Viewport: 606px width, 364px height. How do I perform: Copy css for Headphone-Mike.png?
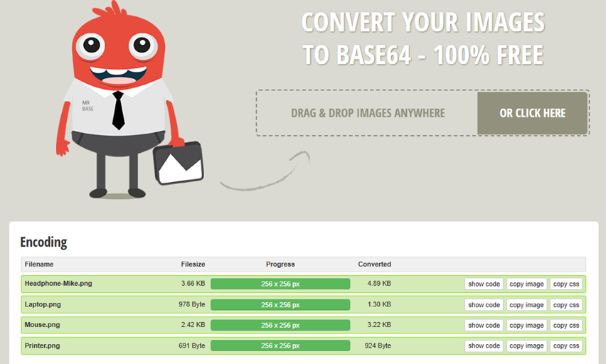click(x=566, y=284)
